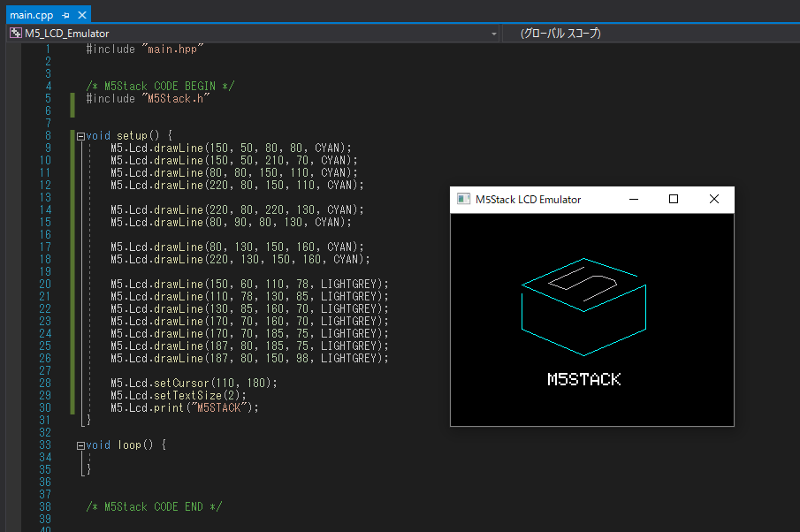This screenshot has height=532, width=800.
Task: Maximize the M5Stack LCD Emulator window
Action: [674, 200]
